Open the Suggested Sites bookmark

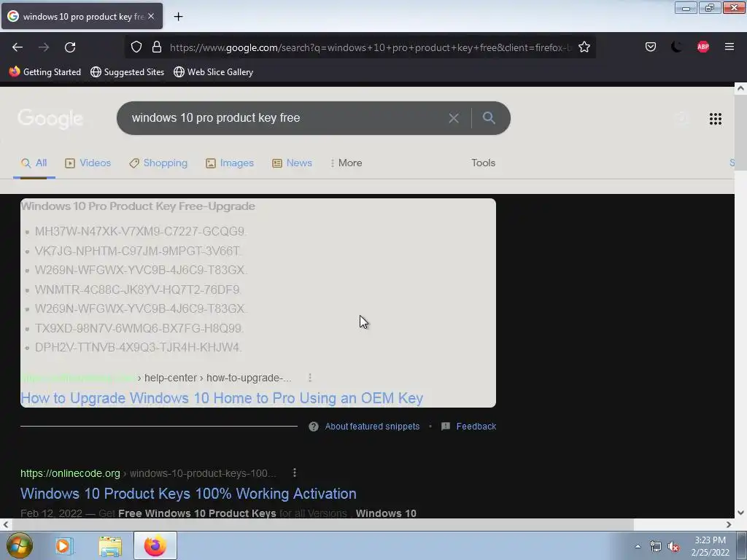[x=127, y=72]
